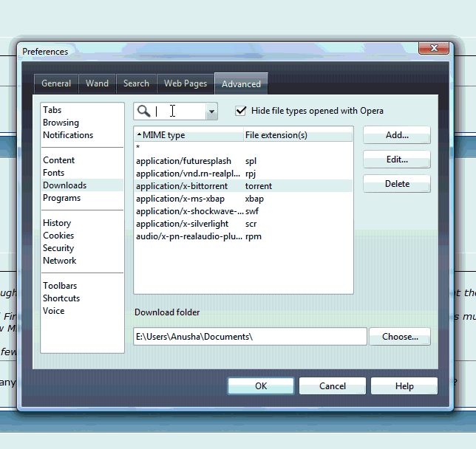Select the asterisk (*) MIME type row

243,148
